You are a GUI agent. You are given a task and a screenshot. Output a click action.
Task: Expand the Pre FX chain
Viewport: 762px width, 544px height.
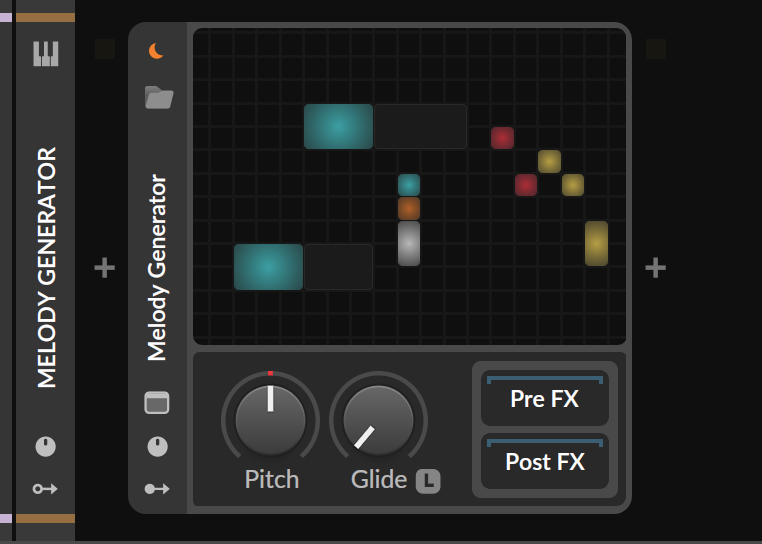pos(545,398)
